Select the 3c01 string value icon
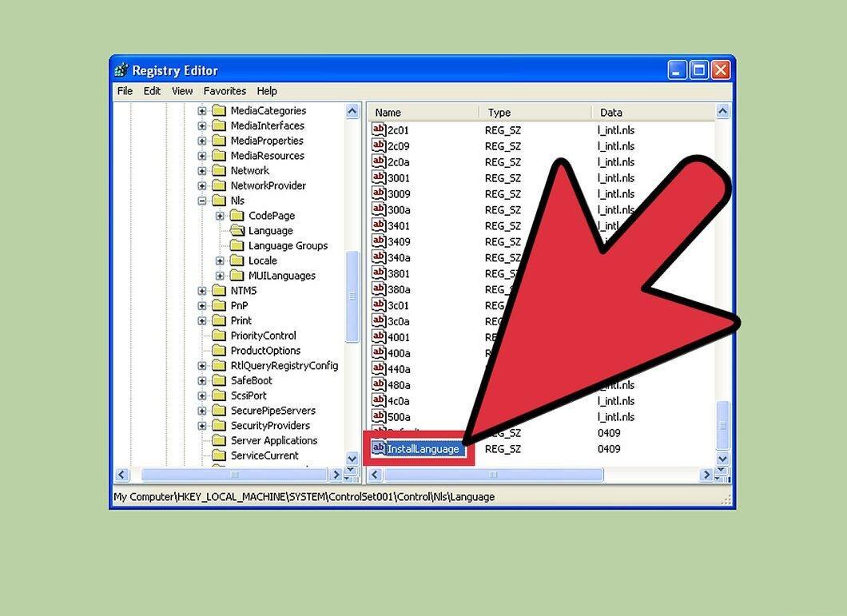The height and width of the screenshot is (616, 847). 379,304
